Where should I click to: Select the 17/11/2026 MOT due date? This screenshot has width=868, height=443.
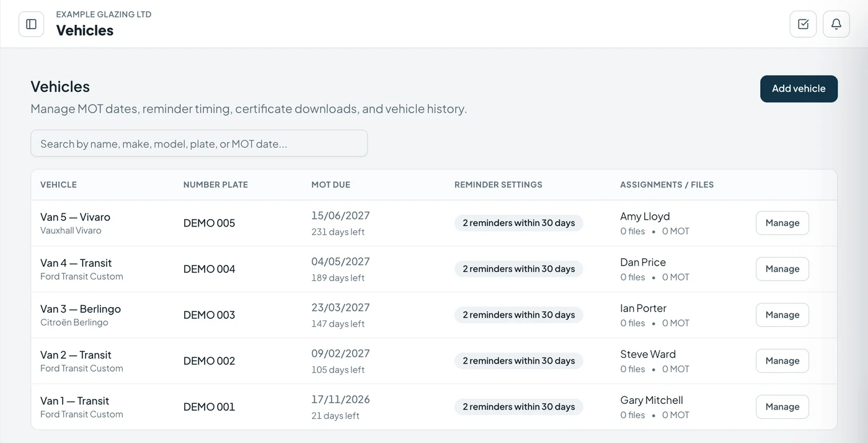(x=340, y=400)
